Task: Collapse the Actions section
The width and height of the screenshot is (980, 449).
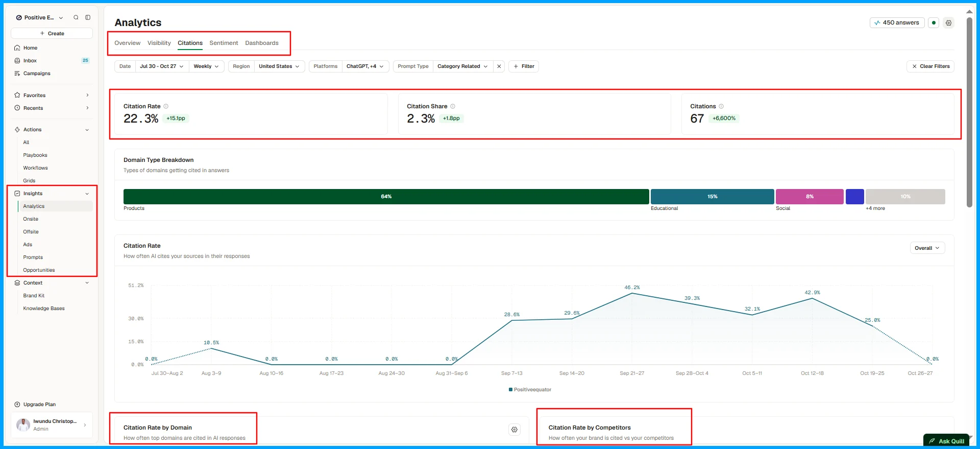Action: coord(52,130)
